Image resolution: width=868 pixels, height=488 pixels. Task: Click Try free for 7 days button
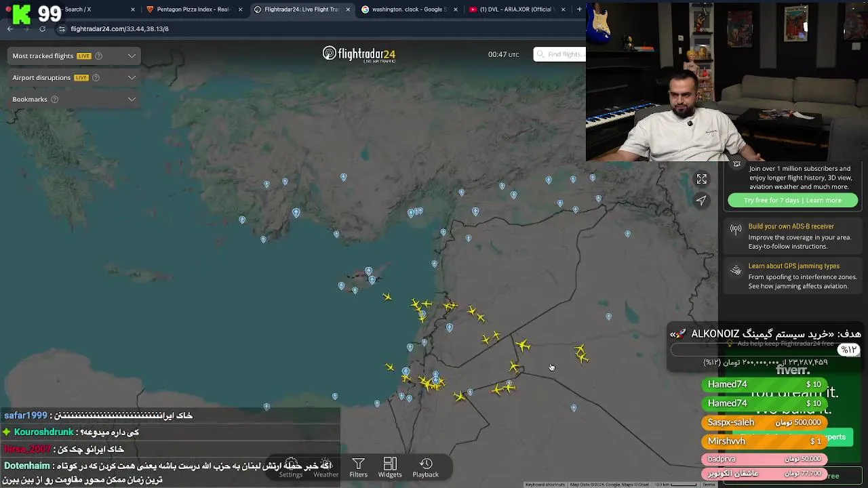click(x=792, y=200)
